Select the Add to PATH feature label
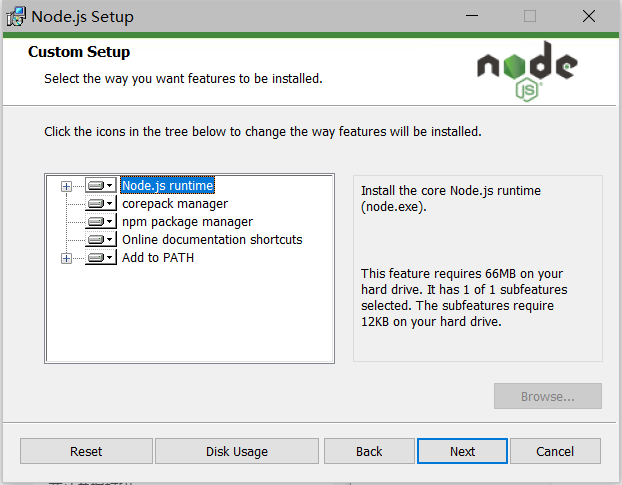Screen dimensions: 622x485 158,258
